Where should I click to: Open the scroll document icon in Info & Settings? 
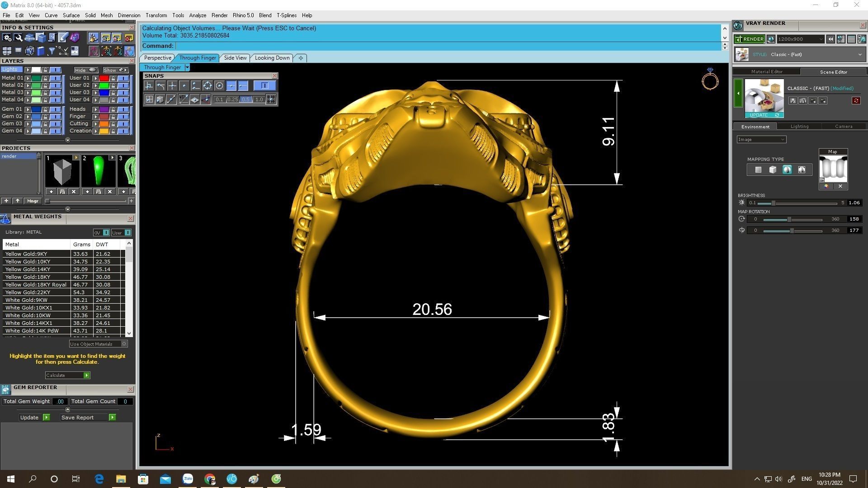52,38
